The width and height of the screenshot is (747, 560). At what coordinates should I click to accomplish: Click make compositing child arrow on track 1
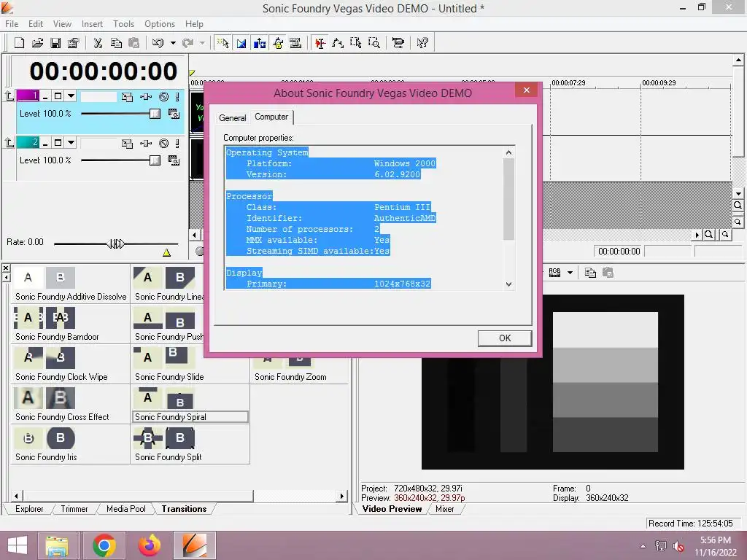click(9, 96)
